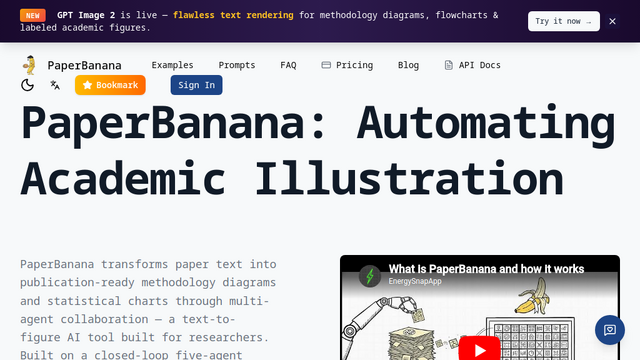This screenshot has height=360, width=640.
Task: Dismiss the GPT Image 2 announcement banner
Action: click(x=612, y=21)
